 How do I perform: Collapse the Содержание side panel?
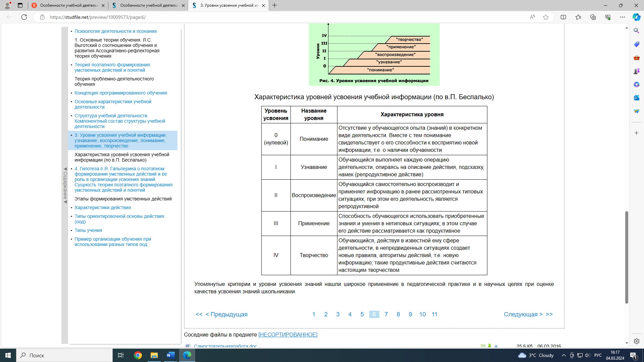coord(65,185)
